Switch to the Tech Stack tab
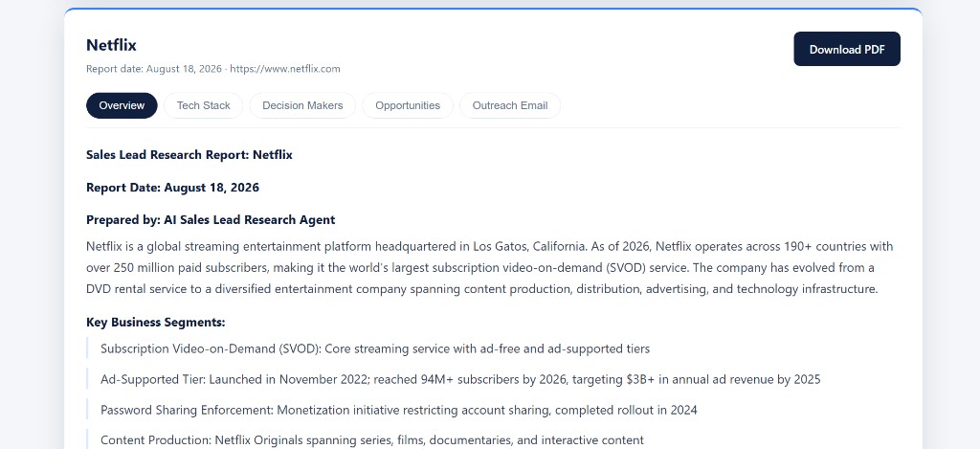980x449 pixels. point(203,105)
